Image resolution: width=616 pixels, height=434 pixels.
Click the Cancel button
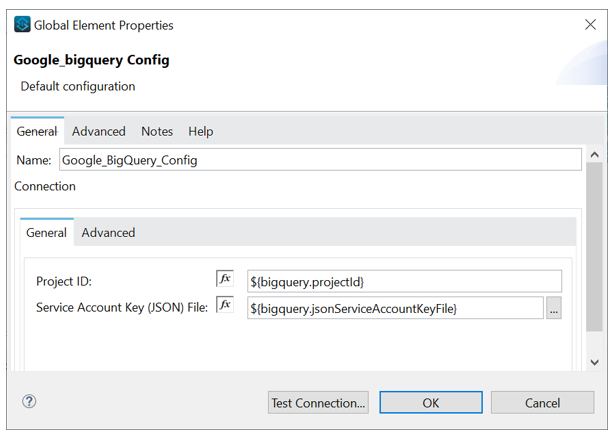point(543,403)
